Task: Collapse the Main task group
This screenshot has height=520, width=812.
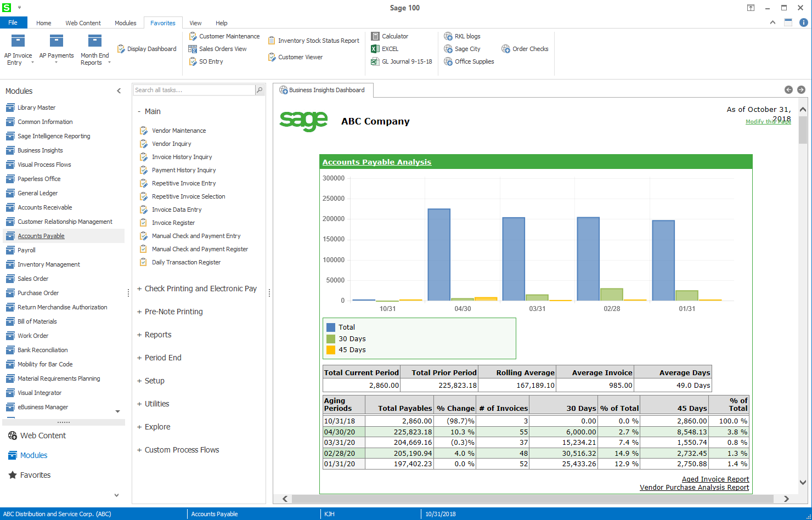Action: pos(139,111)
